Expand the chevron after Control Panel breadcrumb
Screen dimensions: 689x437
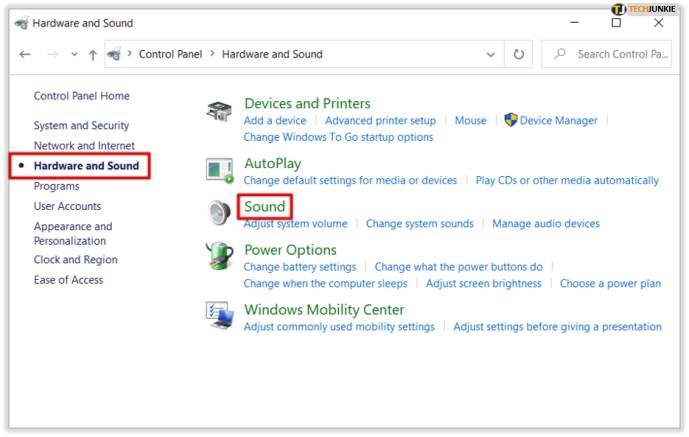[x=212, y=54]
